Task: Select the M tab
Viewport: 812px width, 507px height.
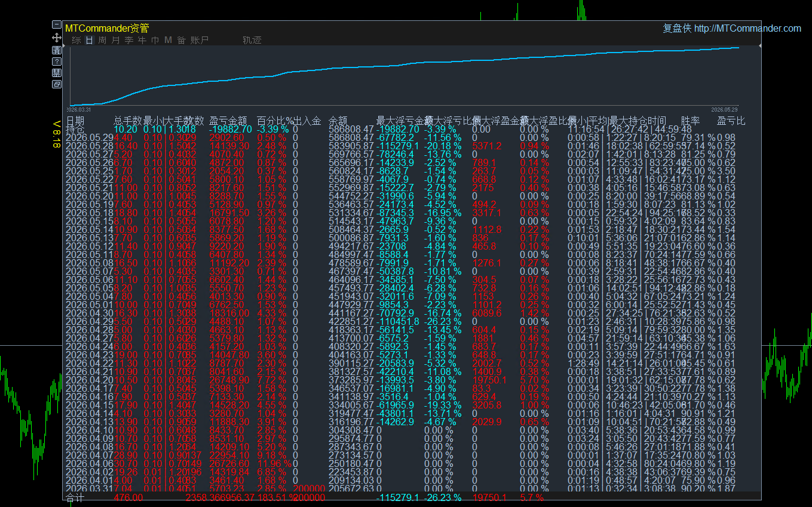Action: coord(168,40)
